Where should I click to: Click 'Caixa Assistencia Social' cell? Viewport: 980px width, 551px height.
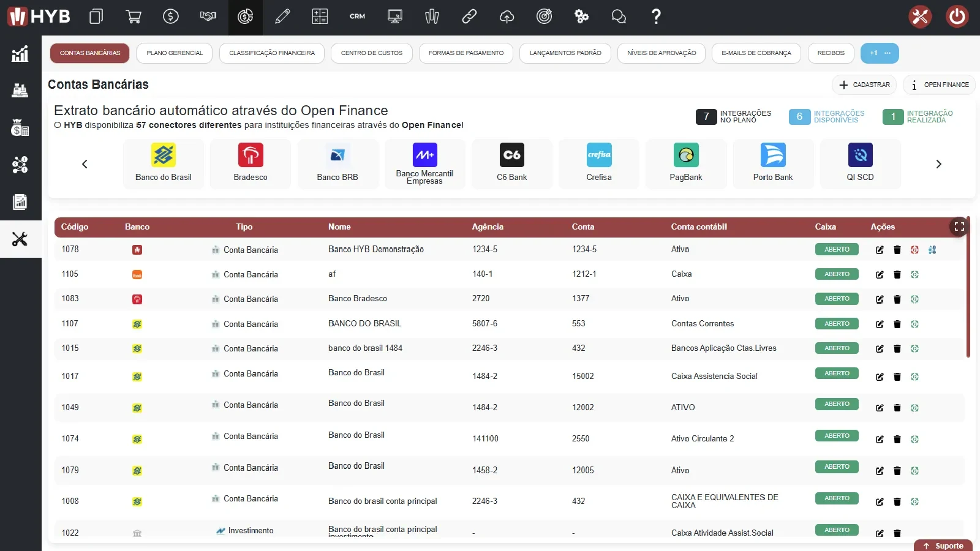point(714,376)
